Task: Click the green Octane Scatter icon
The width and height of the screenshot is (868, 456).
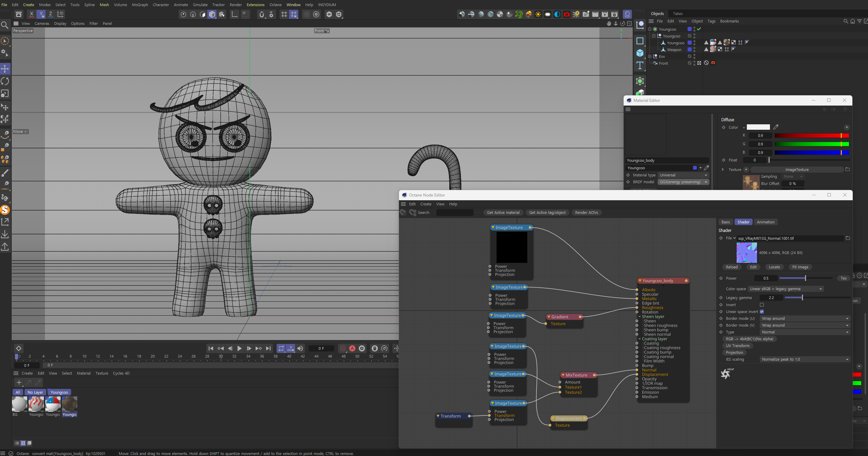Action: tap(518, 14)
